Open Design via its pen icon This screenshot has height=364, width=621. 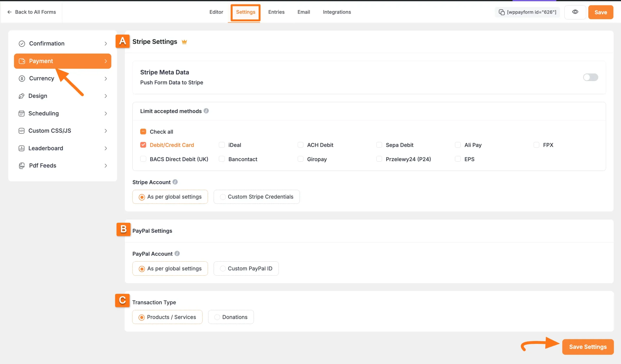[22, 96]
